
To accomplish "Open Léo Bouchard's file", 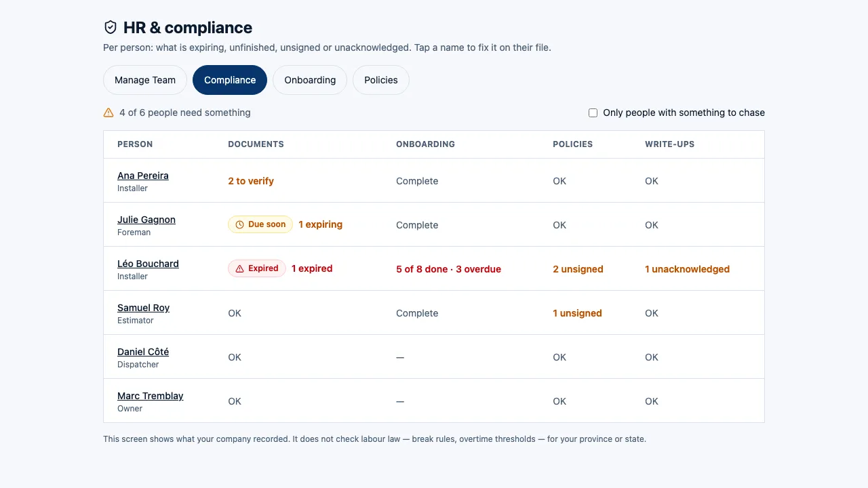I will (148, 264).
